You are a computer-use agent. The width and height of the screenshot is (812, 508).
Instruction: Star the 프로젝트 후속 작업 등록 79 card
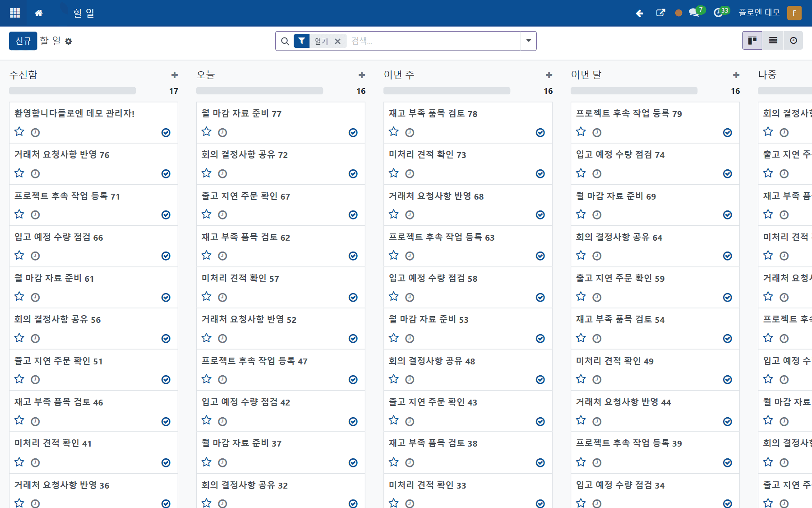[581, 132]
